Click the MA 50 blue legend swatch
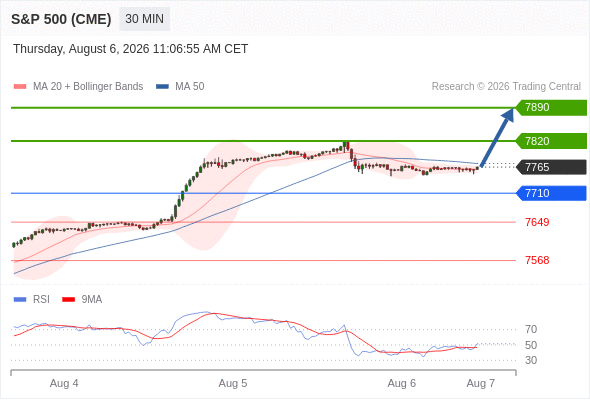Viewport: 590px width, 400px height. [x=162, y=87]
